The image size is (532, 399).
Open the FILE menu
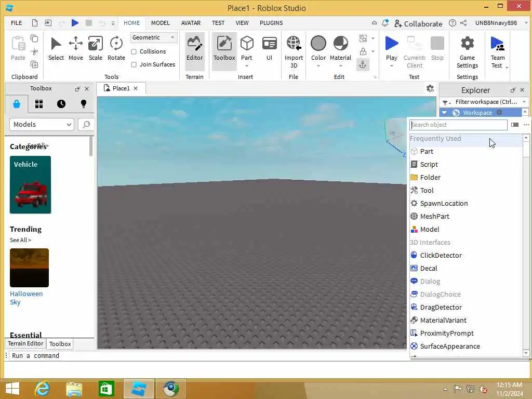[x=16, y=23]
